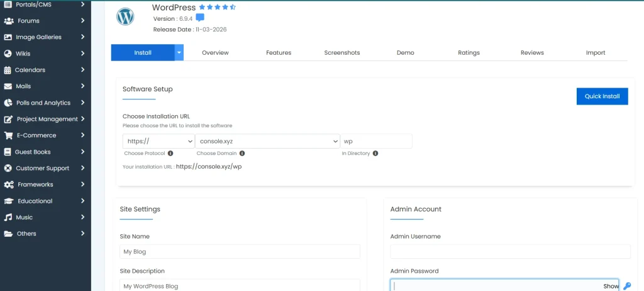Screen dimensions: 644x291
Task: Open Frameworks category label
Action: click(35, 185)
